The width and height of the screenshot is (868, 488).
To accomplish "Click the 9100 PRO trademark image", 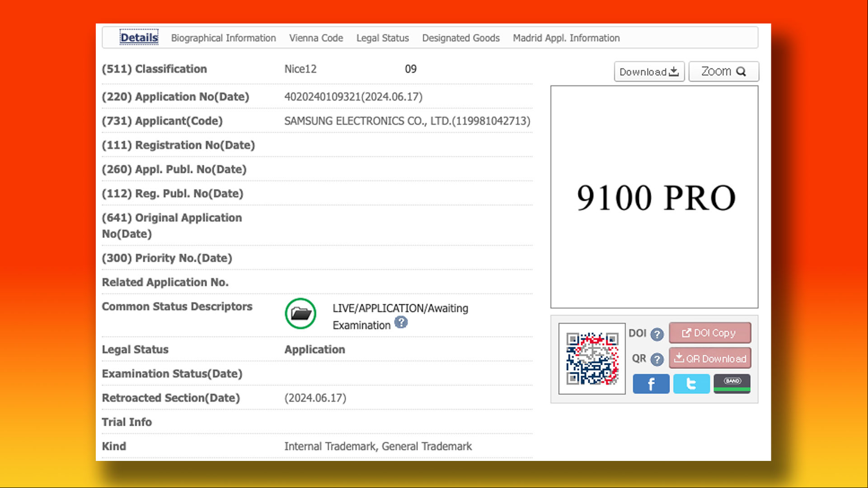I will click(654, 197).
